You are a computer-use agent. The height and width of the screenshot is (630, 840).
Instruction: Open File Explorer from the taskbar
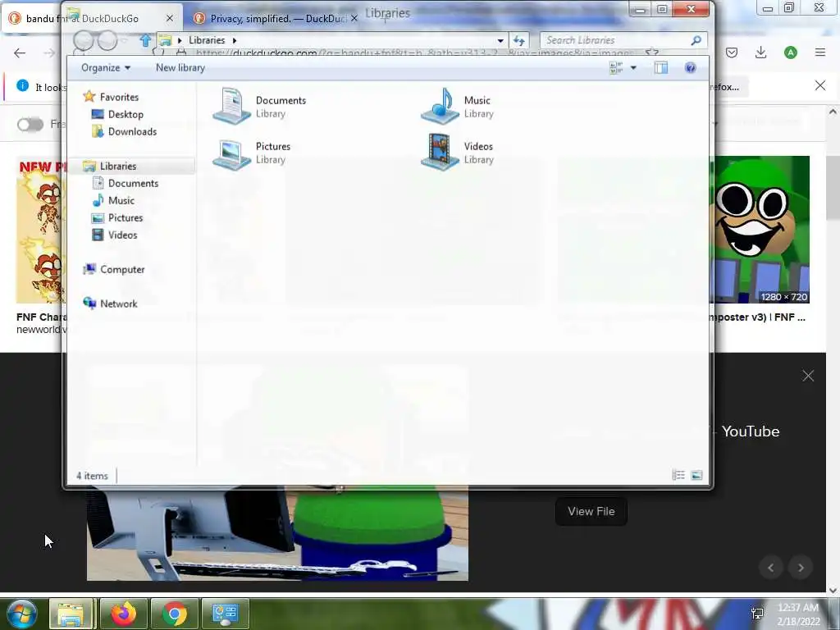coord(71,614)
